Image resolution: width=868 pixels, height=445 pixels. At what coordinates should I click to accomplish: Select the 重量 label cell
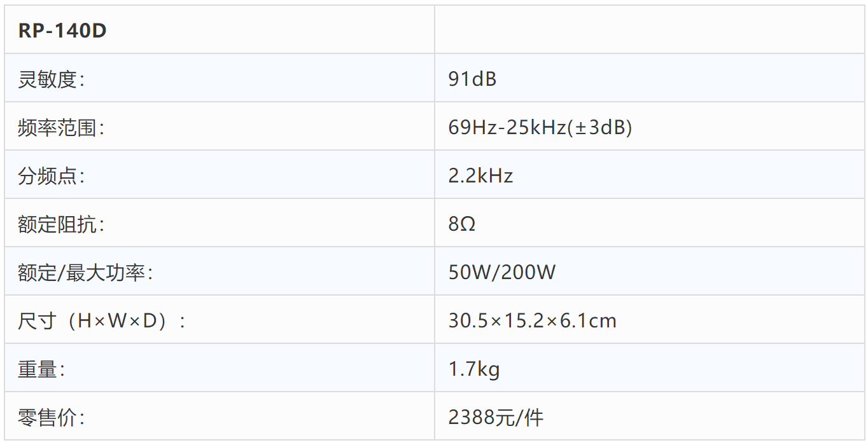coord(220,368)
